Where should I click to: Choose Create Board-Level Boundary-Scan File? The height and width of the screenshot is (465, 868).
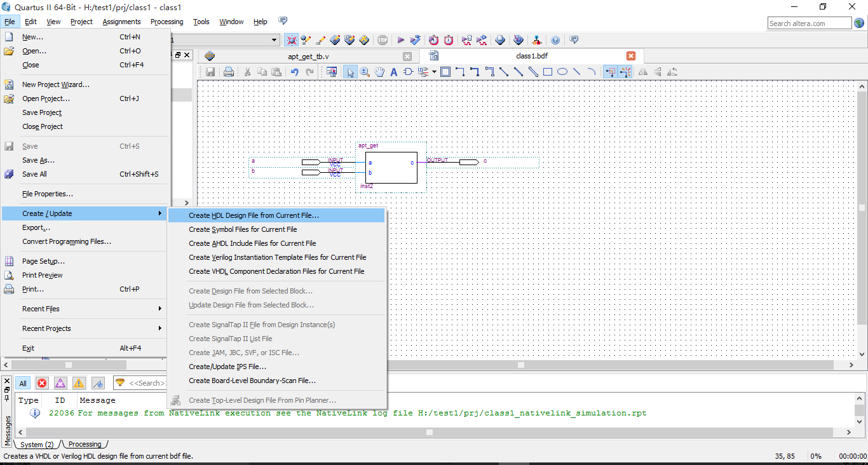tap(276, 381)
